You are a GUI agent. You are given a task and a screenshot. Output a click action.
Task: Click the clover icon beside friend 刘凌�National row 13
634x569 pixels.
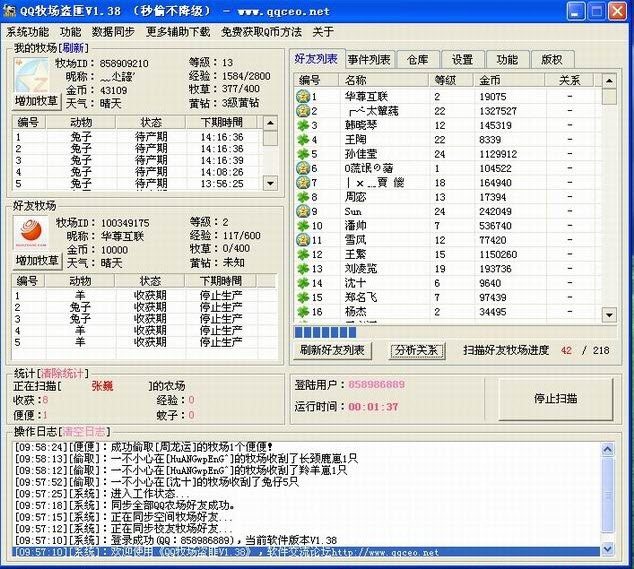coord(302,269)
